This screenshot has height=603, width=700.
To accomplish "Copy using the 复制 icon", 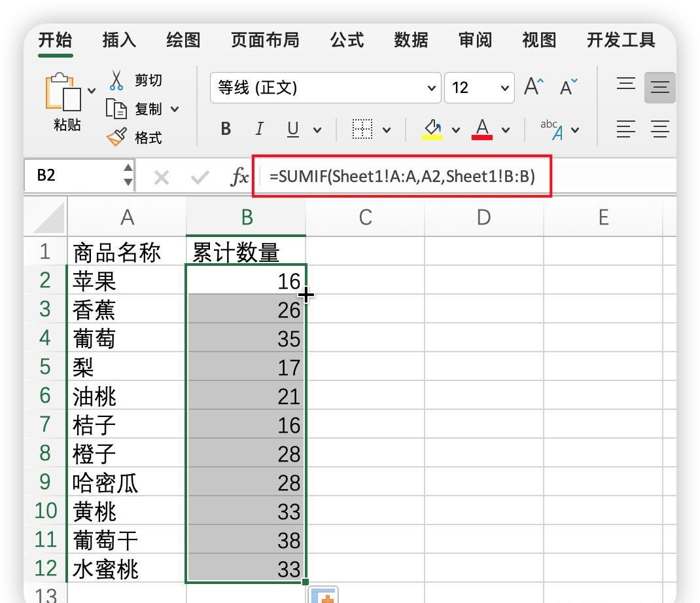I will point(116,109).
